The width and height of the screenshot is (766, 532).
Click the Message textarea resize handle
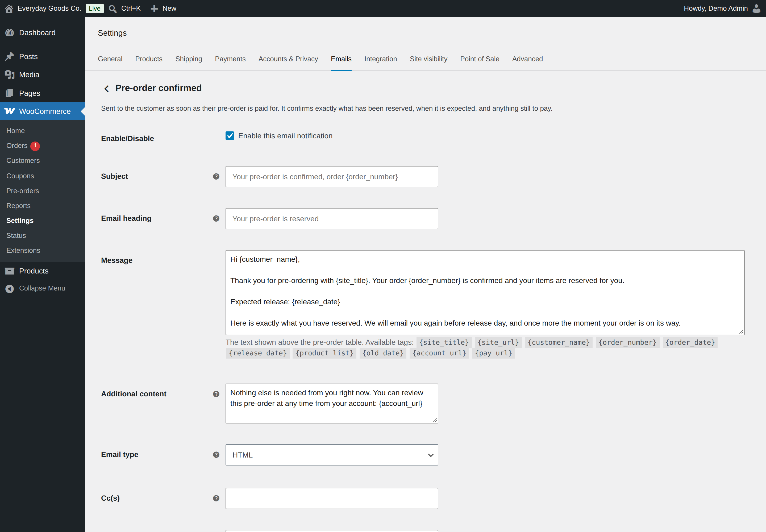(x=741, y=331)
